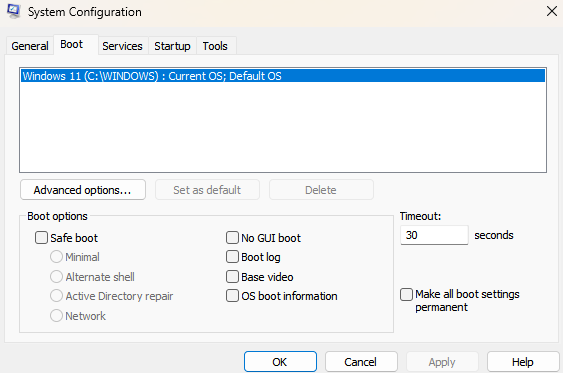Open Help for System Configuration

(523, 362)
